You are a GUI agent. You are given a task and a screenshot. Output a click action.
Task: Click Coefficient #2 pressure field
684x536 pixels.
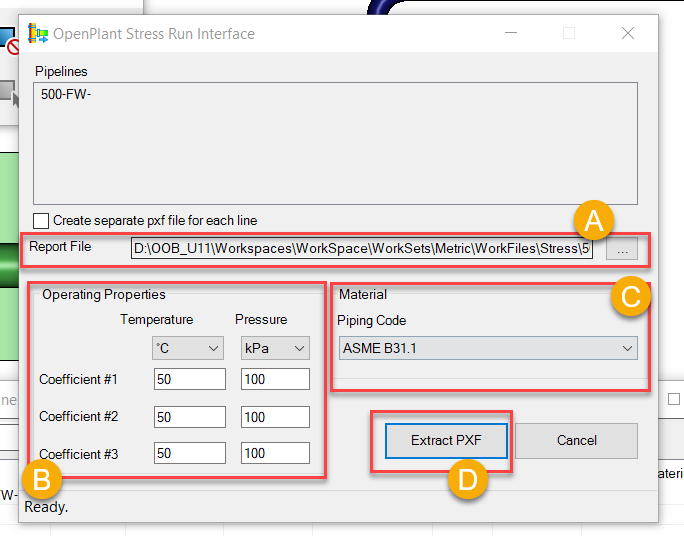click(275, 417)
